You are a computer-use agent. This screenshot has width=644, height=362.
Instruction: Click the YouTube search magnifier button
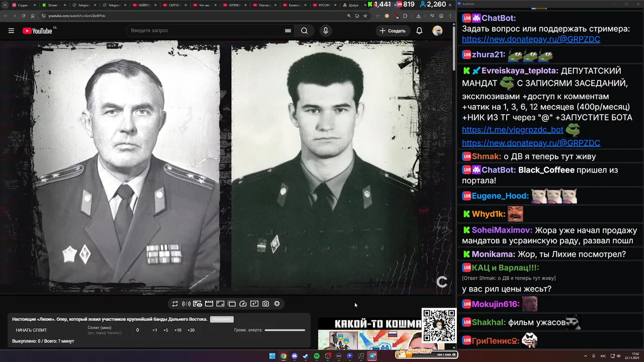pyautogui.click(x=304, y=31)
